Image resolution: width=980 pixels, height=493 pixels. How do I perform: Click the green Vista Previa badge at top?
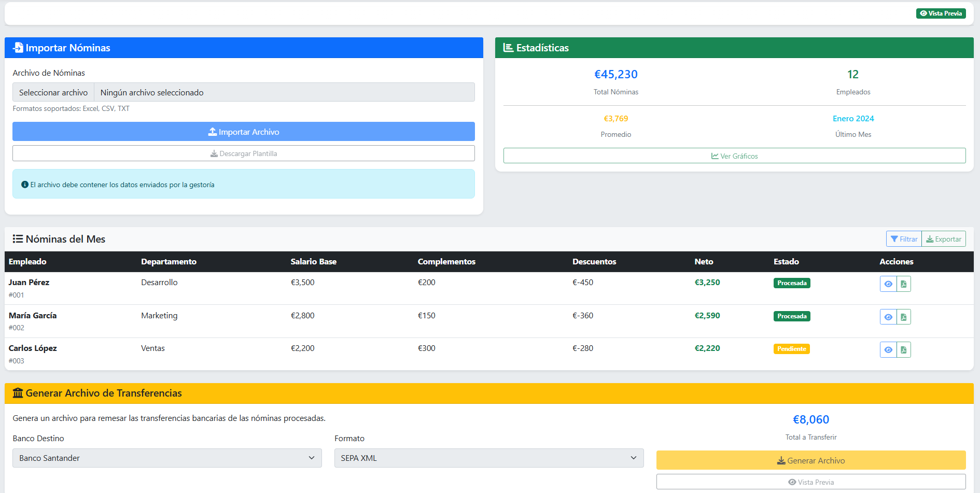[x=941, y=13]
